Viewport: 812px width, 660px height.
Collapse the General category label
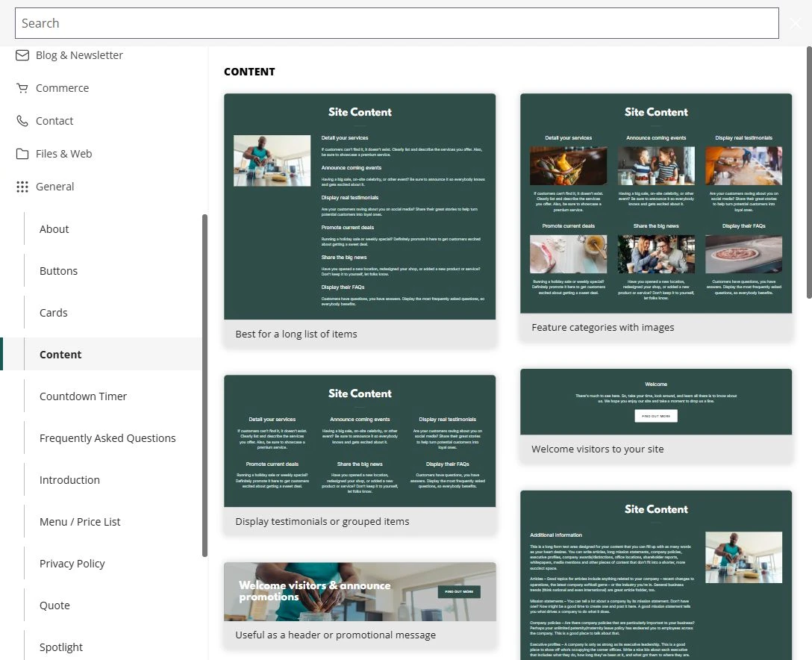point(55,187)
